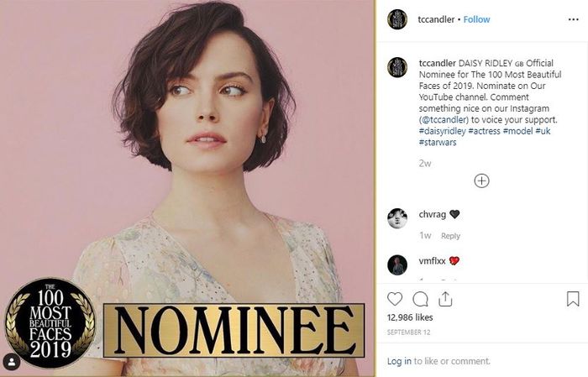
Task: Load more comments with the plus icon
Action: tap(481, 181)
